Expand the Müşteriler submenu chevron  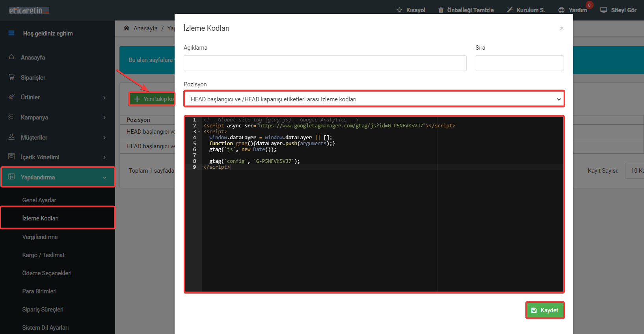tap(104, 138)
